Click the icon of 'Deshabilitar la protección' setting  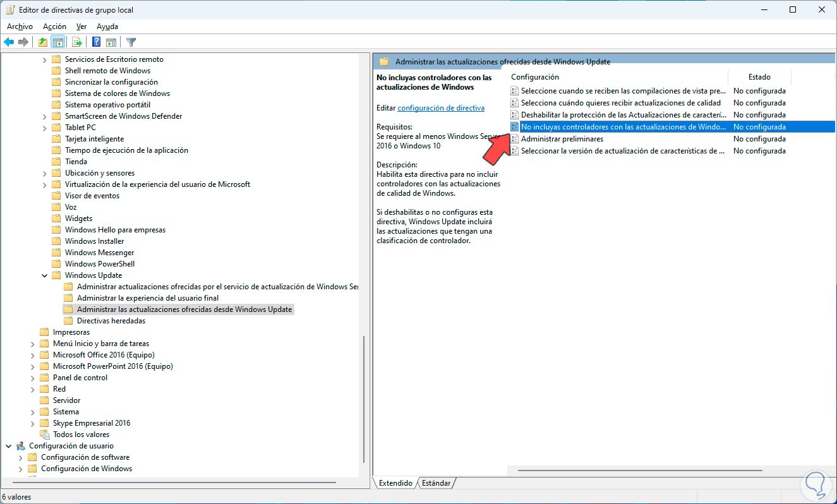(x=514, y=115)
